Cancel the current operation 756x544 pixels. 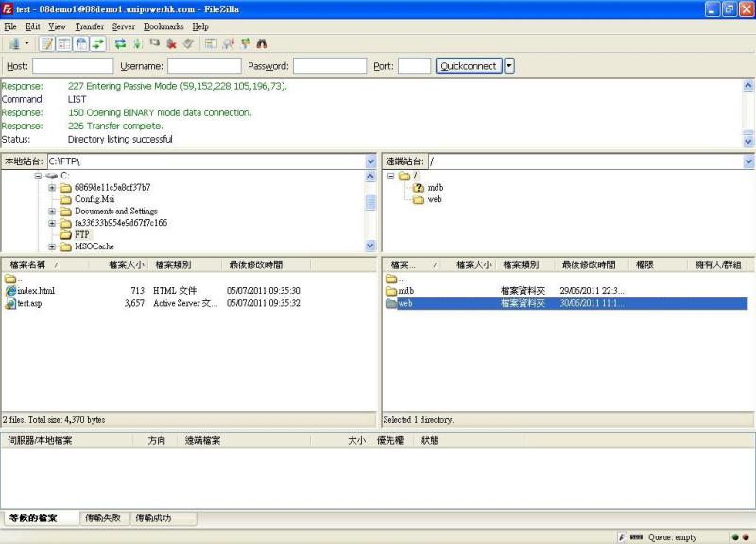pyautogui.click(x=155, y=44)
